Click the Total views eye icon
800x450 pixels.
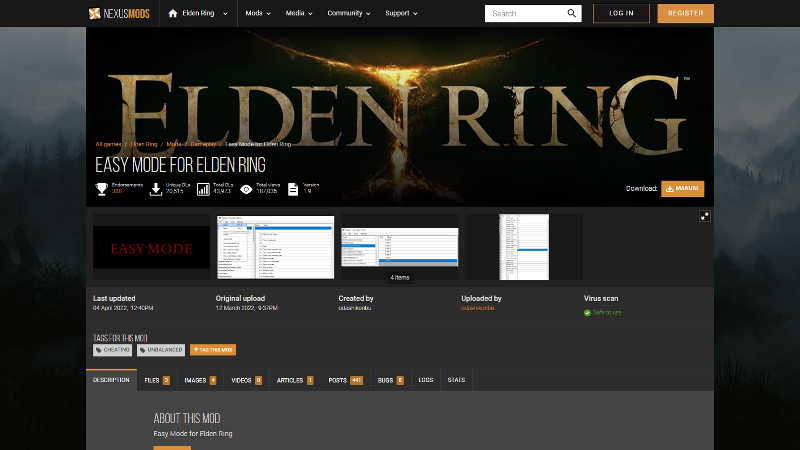click(x=246, y=189)
